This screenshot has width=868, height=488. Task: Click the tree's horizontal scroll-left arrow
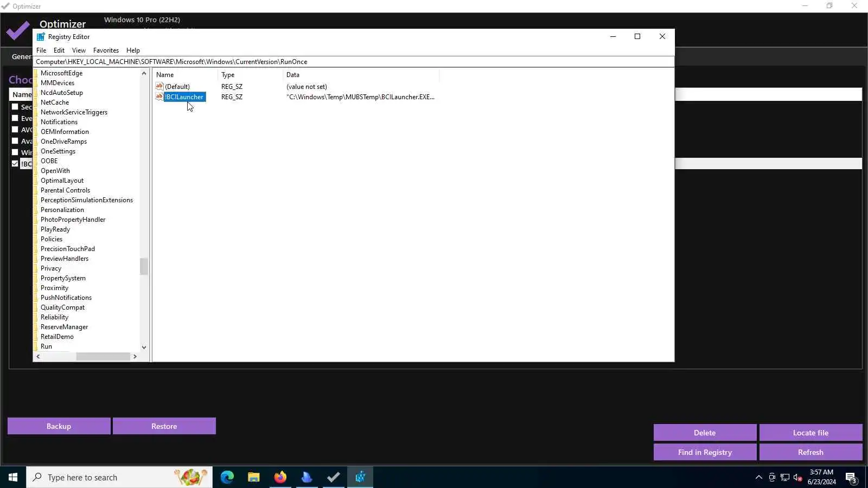[x=38, y=356]
